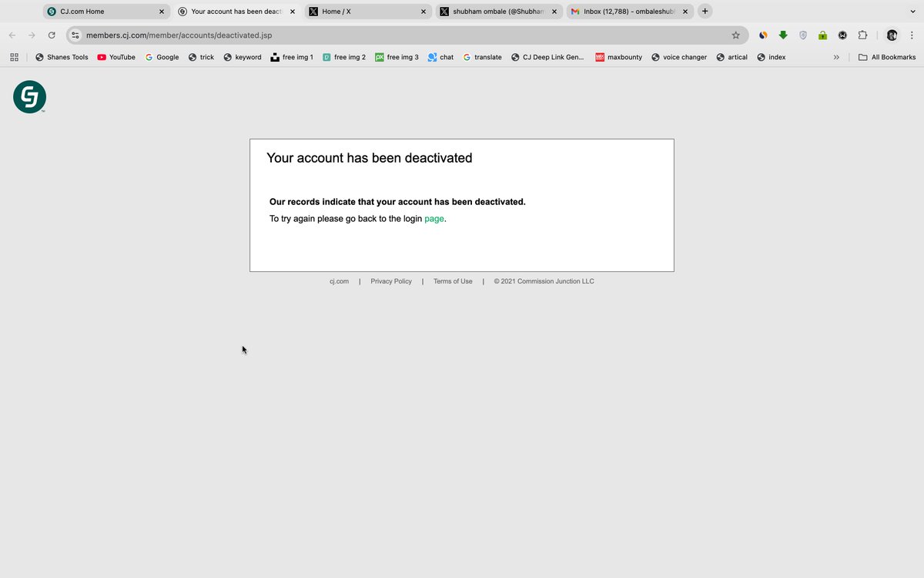Click the bold 'Our records indicate' message
This screenshot has height=578, width=924.
click(397, 202)
